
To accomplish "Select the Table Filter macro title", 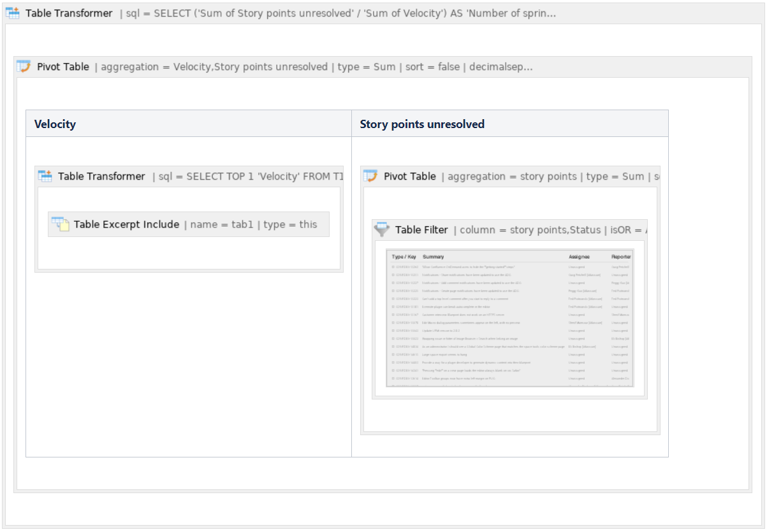I will [421, 230].
